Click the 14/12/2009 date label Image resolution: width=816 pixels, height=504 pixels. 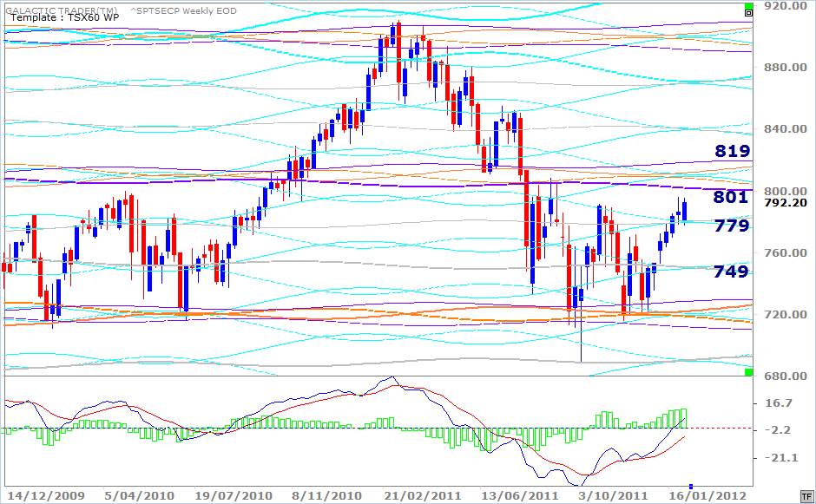coord(46,495)
